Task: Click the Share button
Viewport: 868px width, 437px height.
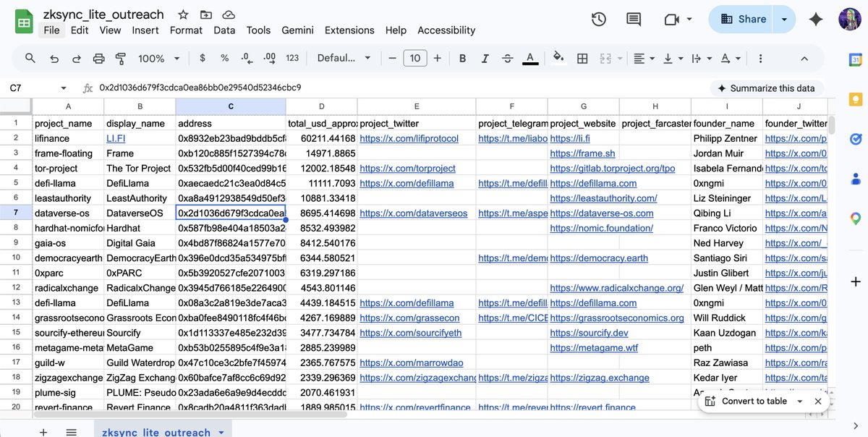Action: [x=742, y=20]
